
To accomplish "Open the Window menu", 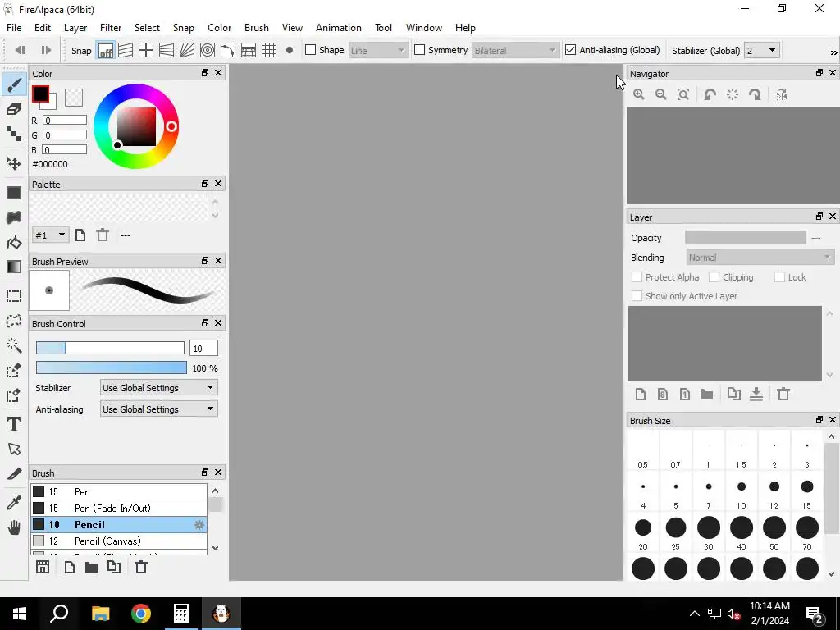I will click(424, 28).
